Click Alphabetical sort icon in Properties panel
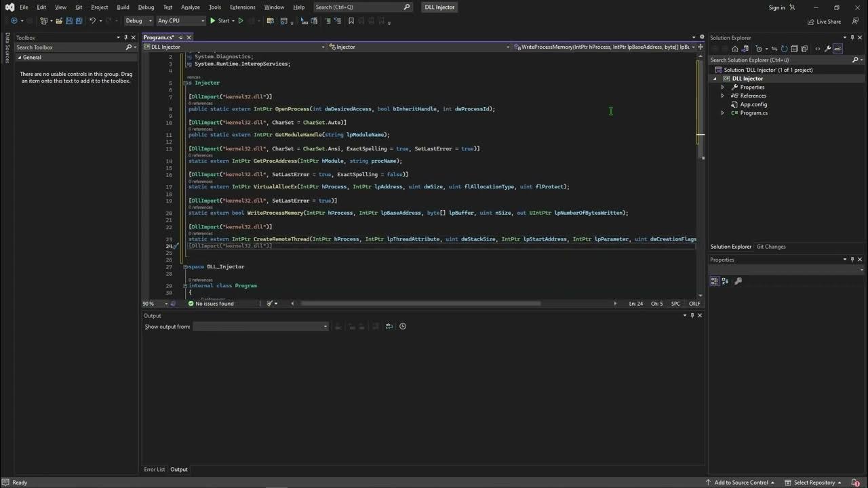The image size is (868, 488). 725,281
